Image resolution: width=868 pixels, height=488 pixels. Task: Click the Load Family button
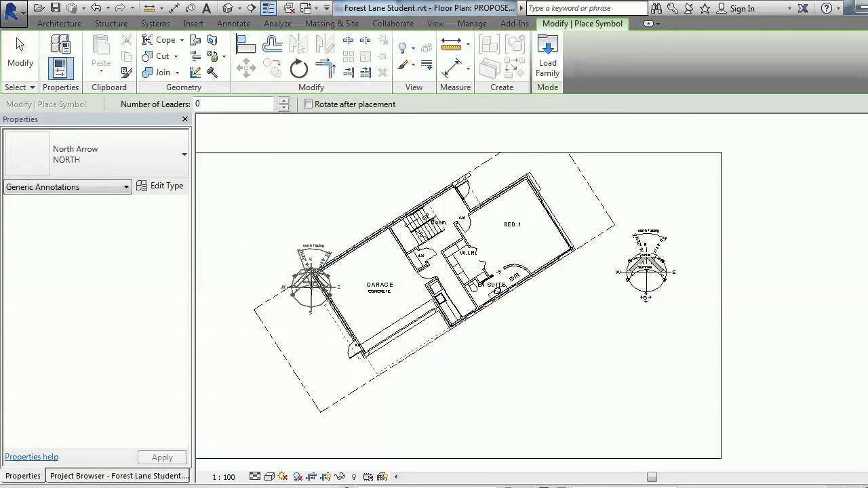(547, 56)
